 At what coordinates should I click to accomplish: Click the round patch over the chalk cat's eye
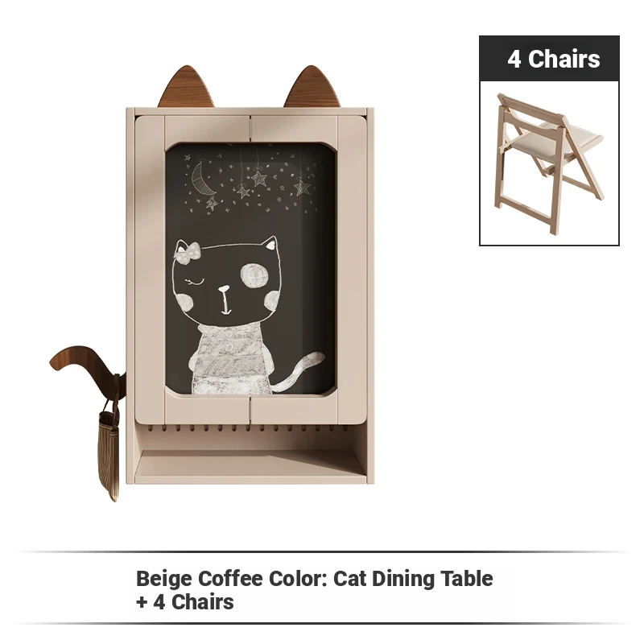tap(254, 276)
